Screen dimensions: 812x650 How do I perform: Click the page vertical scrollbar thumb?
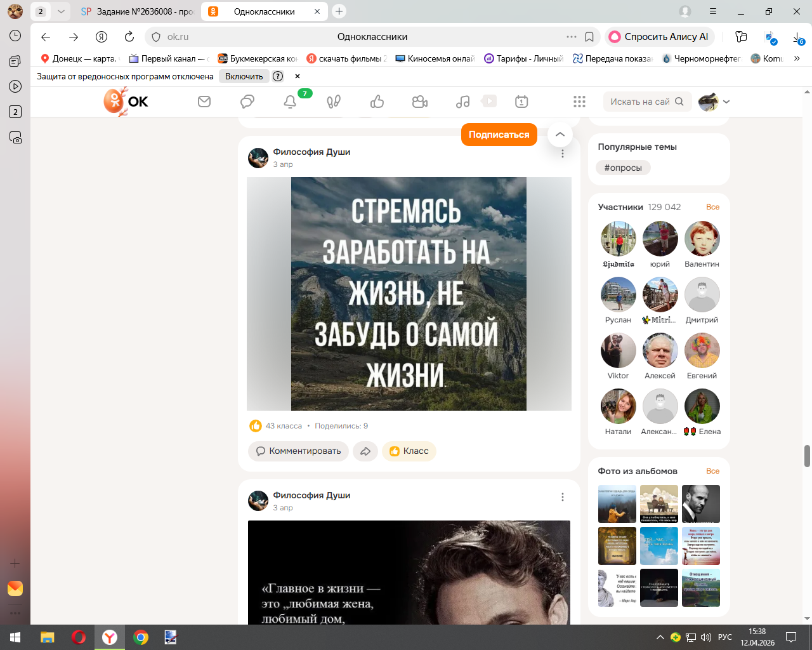point(807,456)
